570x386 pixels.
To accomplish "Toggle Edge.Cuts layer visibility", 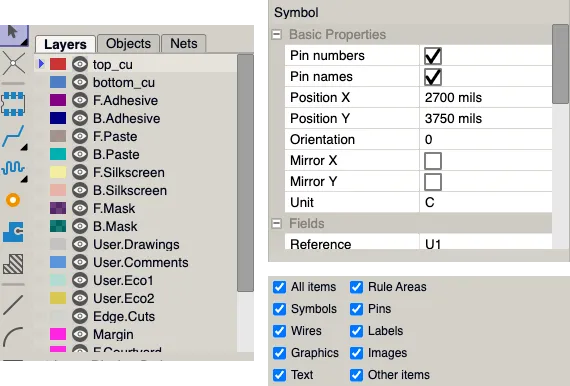I will point(80,316).
